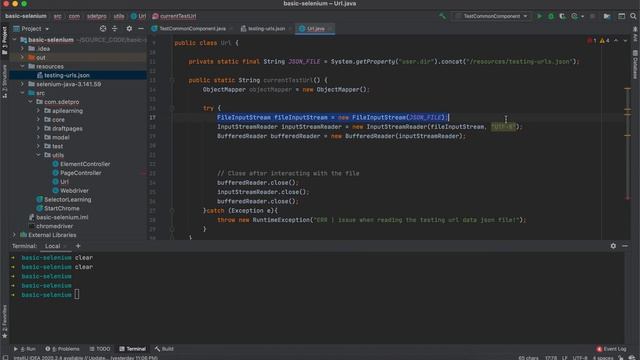Collapse the resources folder

22,67
